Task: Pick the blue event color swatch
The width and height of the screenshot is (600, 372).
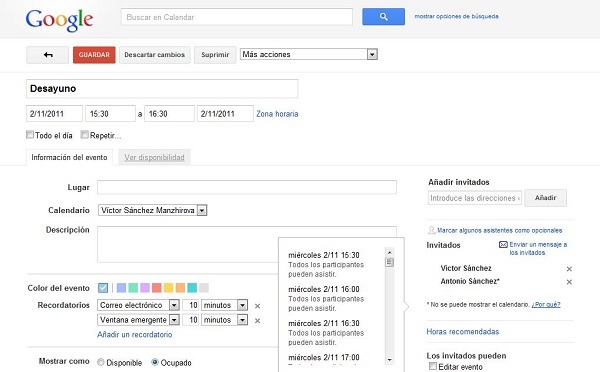Action: pyautogui.click(x=121, y=288)
